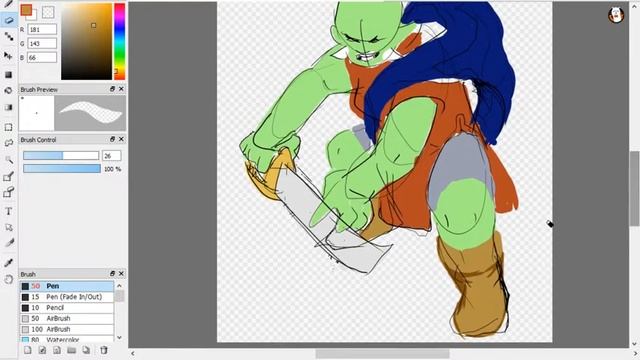
Task: Click the canvas horizontal scrollbar thumb
Action: (382, 353)
